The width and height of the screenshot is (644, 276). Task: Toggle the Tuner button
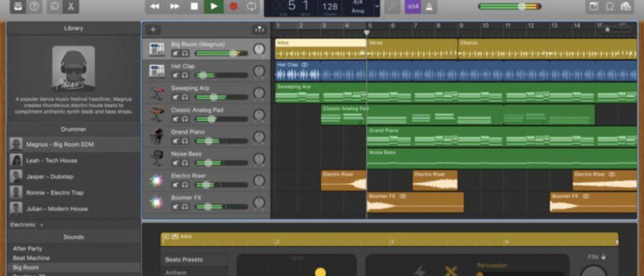point(392,6)
